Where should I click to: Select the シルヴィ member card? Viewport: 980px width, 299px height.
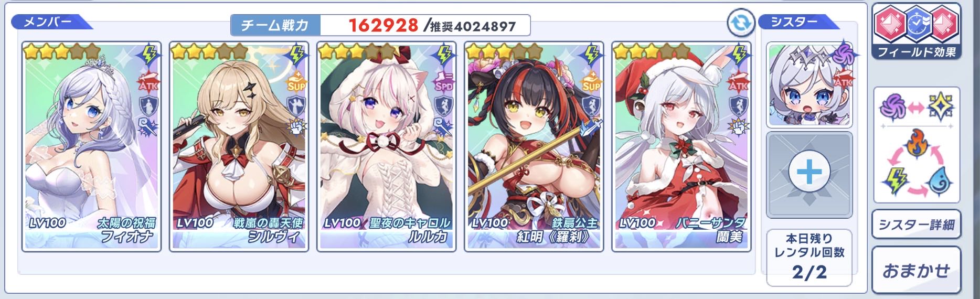point(239,147)
